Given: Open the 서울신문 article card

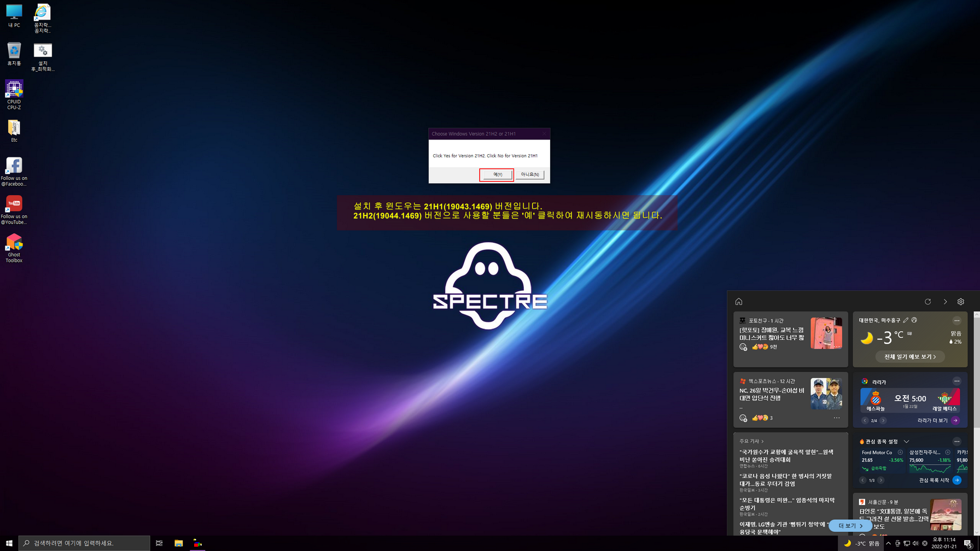Looking at the screenshot, I should 910,514.
